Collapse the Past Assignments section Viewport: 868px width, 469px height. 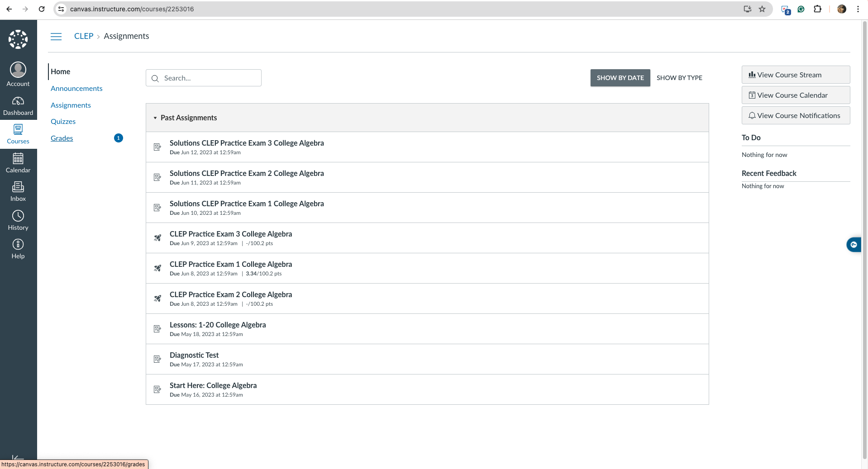pyautogui.click(x=155, y=118)
